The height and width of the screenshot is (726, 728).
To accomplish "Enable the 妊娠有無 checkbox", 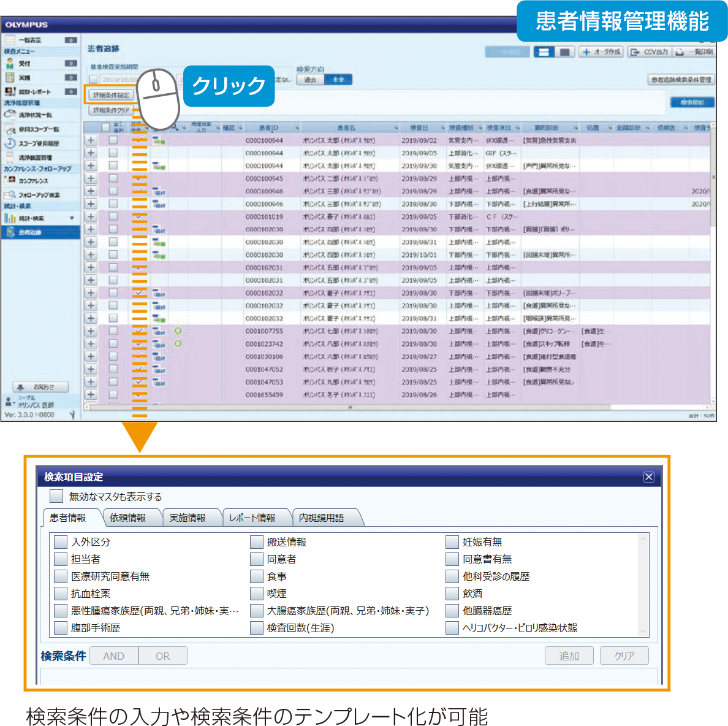I will pos(452,542).
